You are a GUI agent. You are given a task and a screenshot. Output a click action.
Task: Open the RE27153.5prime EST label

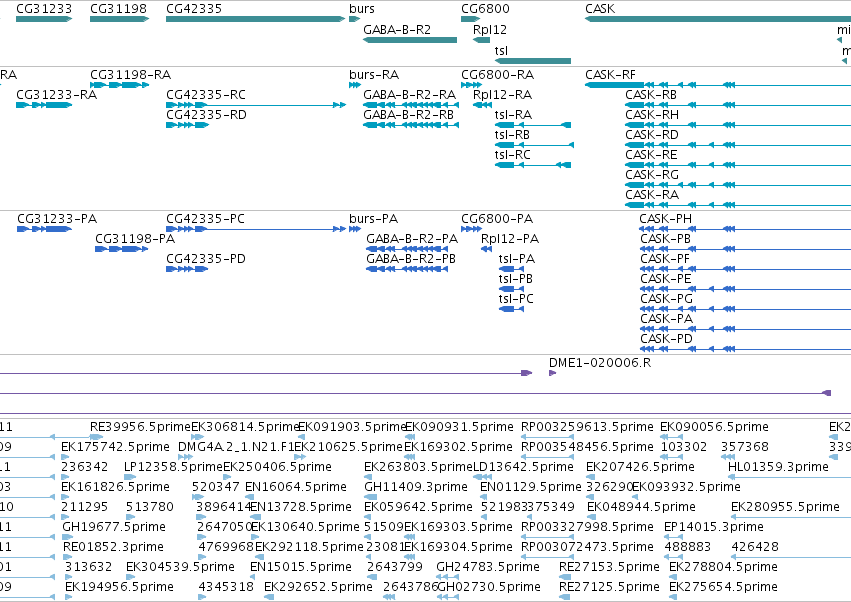(x=609, y=567)
